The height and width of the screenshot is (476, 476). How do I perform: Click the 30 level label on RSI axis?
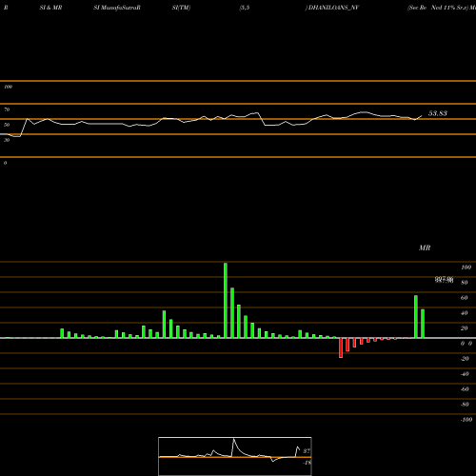click(7, 140)
